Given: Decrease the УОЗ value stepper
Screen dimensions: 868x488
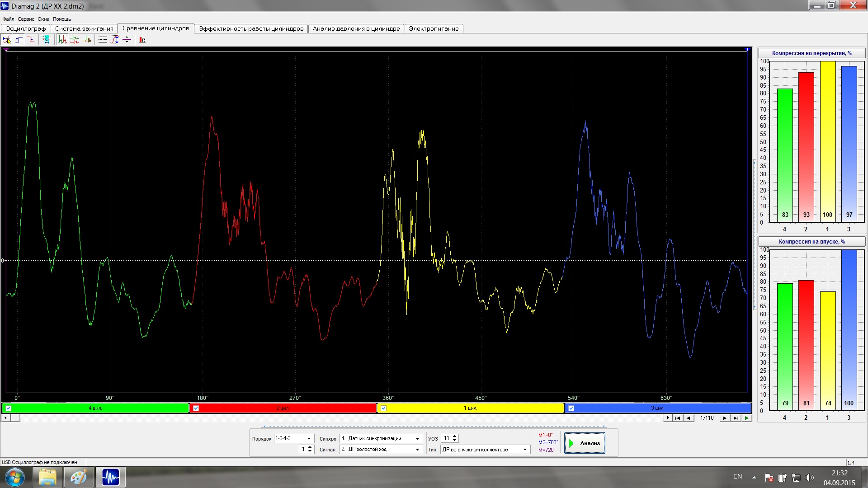Looking at the screenshot, I should tap(455, 441).
